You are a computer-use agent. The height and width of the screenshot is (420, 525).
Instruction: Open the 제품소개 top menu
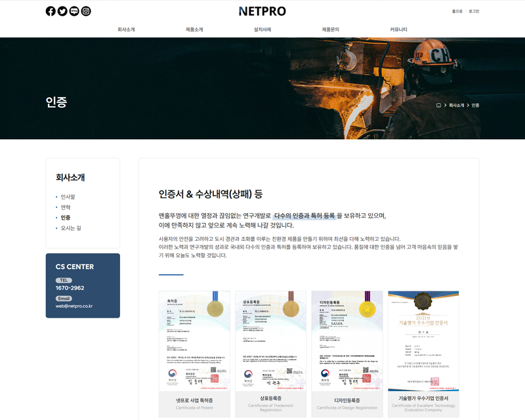194,30
